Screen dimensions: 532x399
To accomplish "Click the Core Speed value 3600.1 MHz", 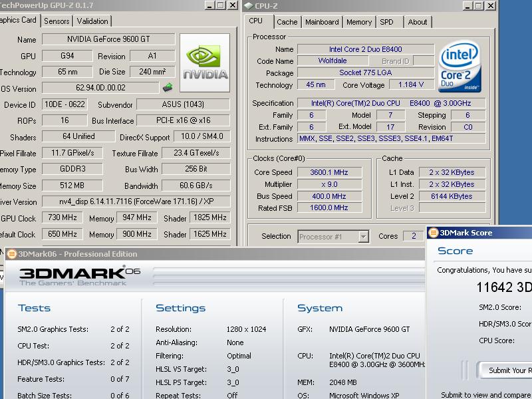I will (329, 172).
